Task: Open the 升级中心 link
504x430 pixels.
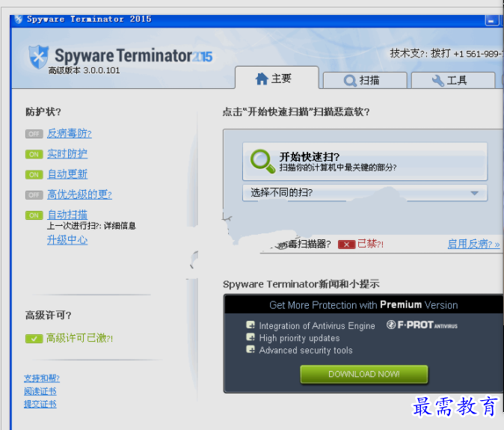Action: point(67,240)
